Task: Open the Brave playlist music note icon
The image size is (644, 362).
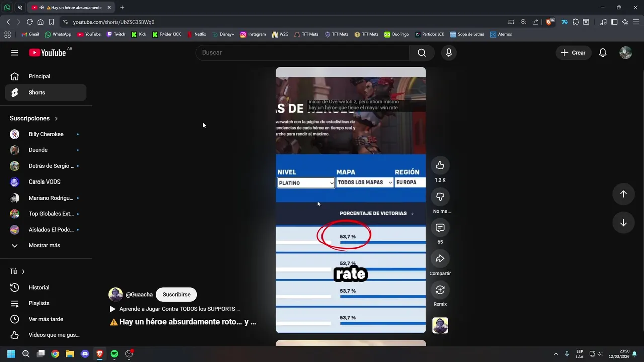Action: 603,22
